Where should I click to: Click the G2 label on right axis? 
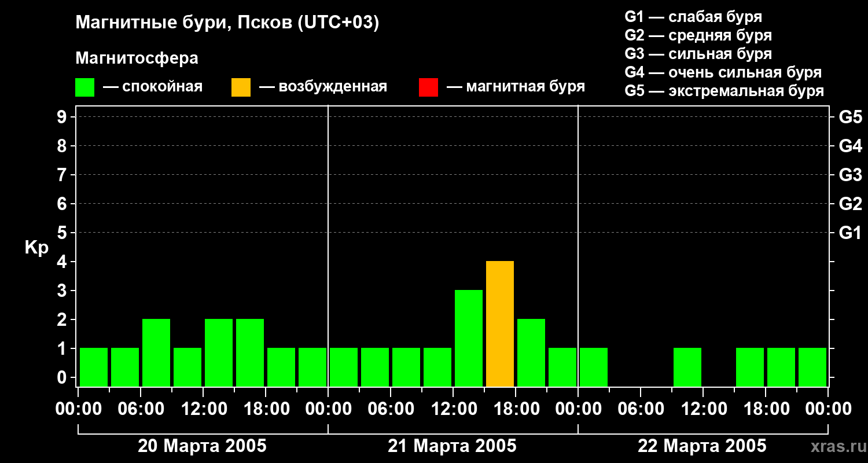point(850,204)
